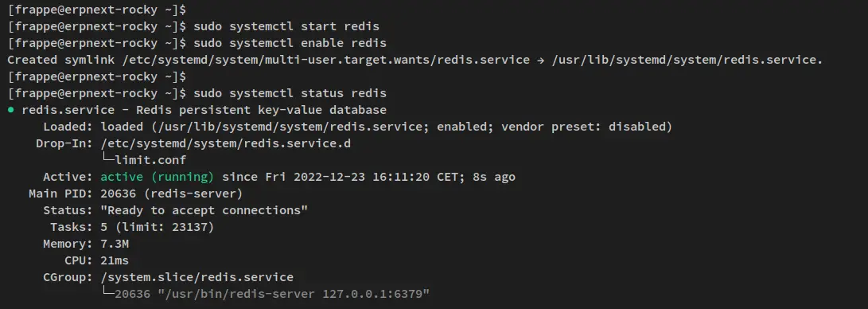Click the first empty prompt line at top
The height and width of the screenshot is (309, 868).
point(97,10)
